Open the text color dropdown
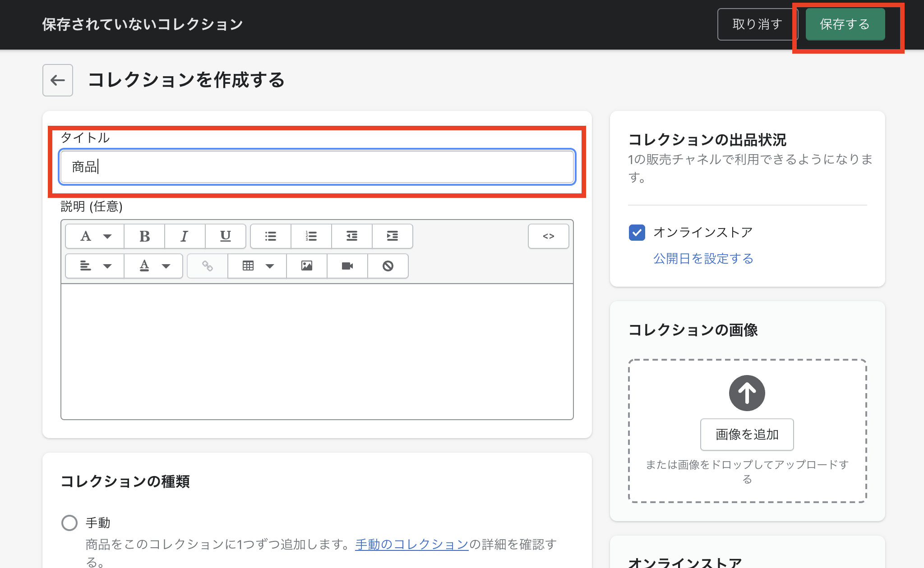924x568 pixels. pyautogui.click(x=153, y=266)
